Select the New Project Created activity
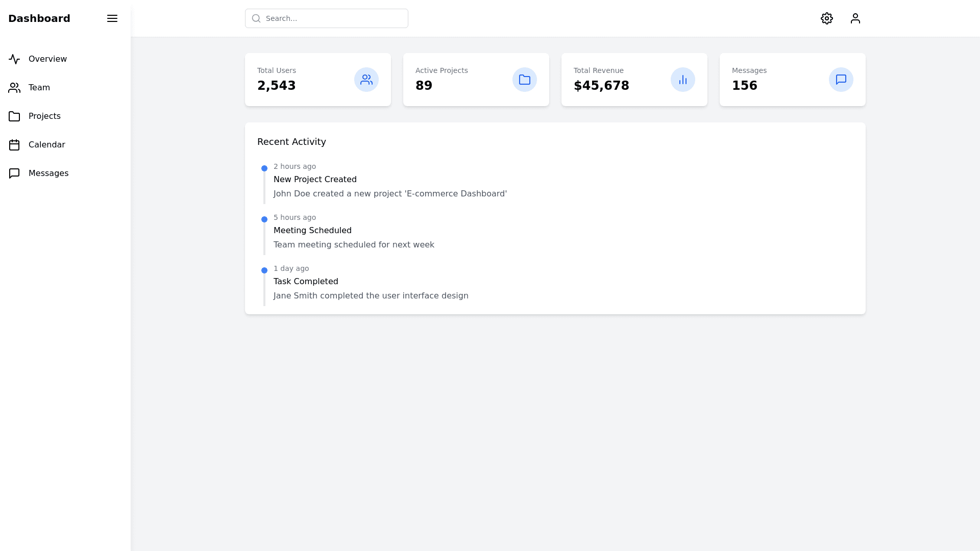This screenshot has width=980, height=551. (x=315, y=180)
